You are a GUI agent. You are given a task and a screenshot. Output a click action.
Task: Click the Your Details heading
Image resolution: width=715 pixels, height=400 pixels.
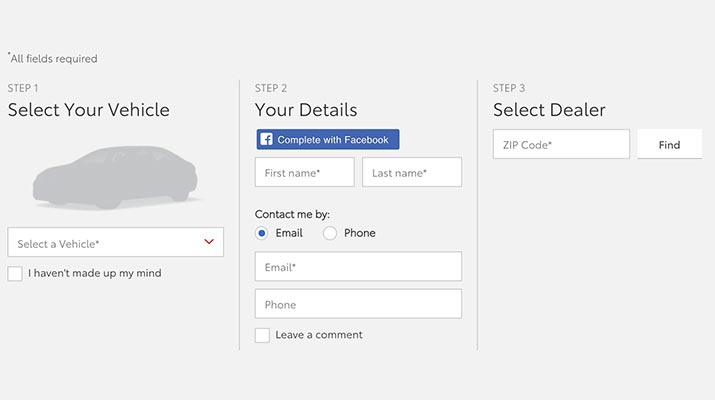pyautogui.click(x=306, y=110)
